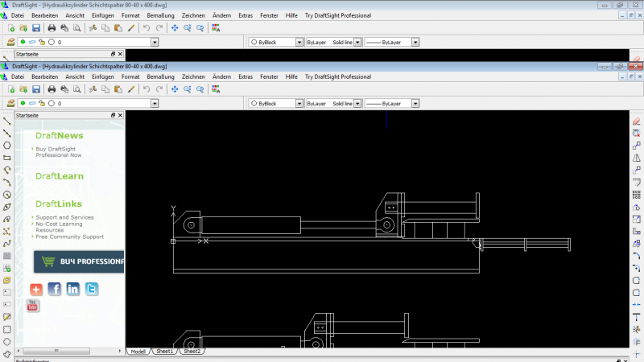Open the Layer Manager icon
The width and height of the screenshot is (644, 362).
10,104
